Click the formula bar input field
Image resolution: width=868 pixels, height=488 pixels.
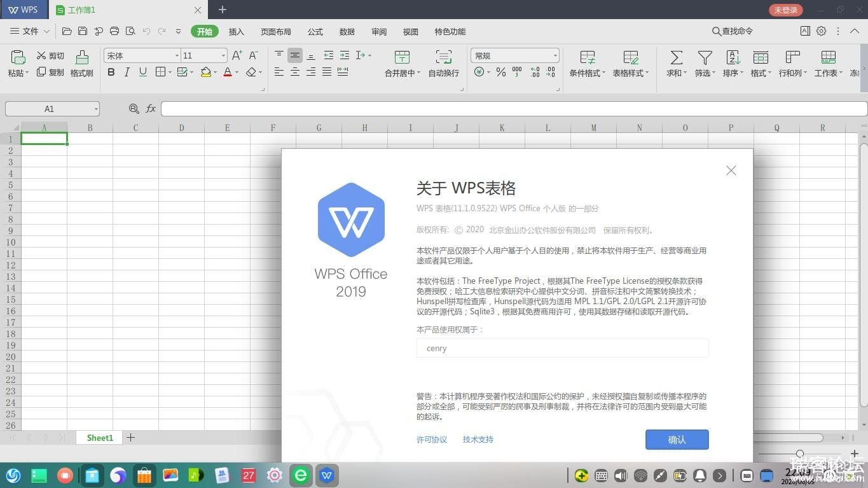click(x=514, y=109)
